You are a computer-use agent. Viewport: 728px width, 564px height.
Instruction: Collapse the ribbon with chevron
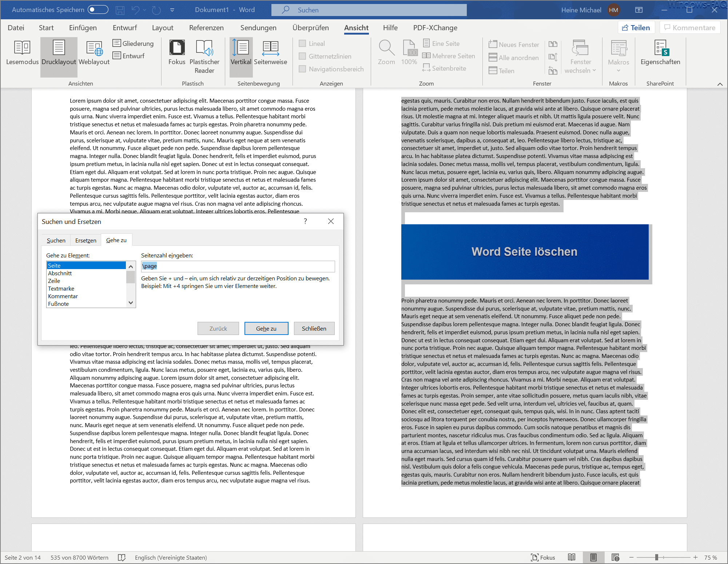click(x=720, y=84)
